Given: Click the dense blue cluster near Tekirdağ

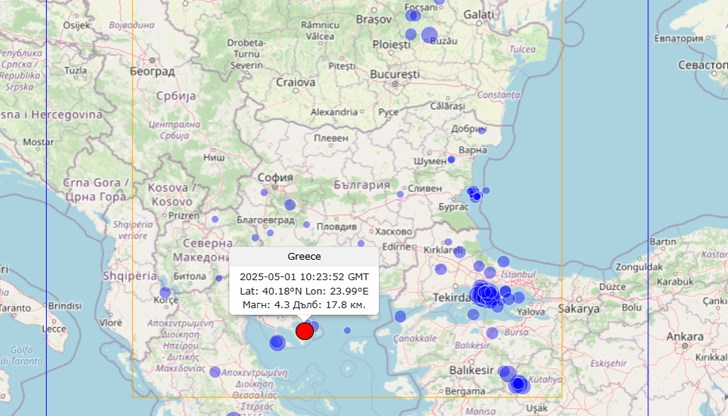Looking at the screenshot, I should coord(486,294).
